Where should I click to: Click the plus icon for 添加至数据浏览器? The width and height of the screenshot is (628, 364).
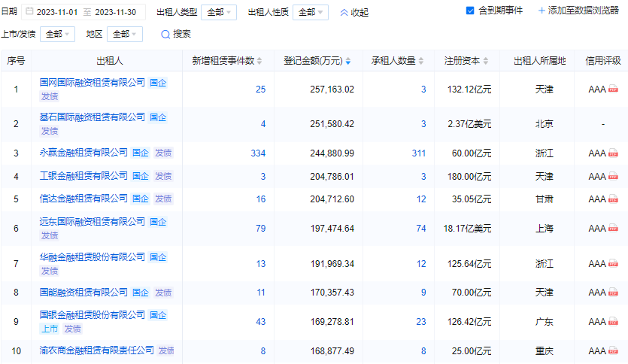(542, 11)
